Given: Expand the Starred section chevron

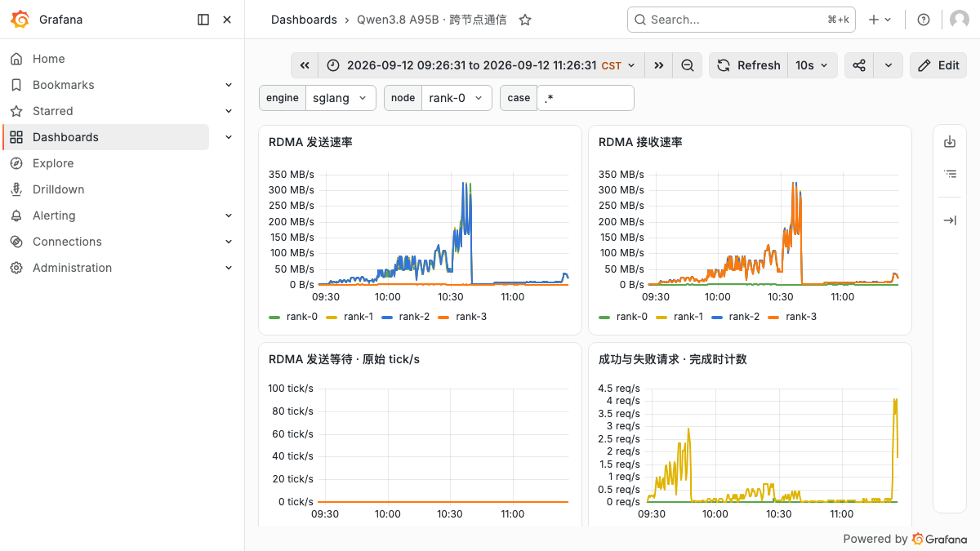Looking at the screenshot, I should (229, 111).
